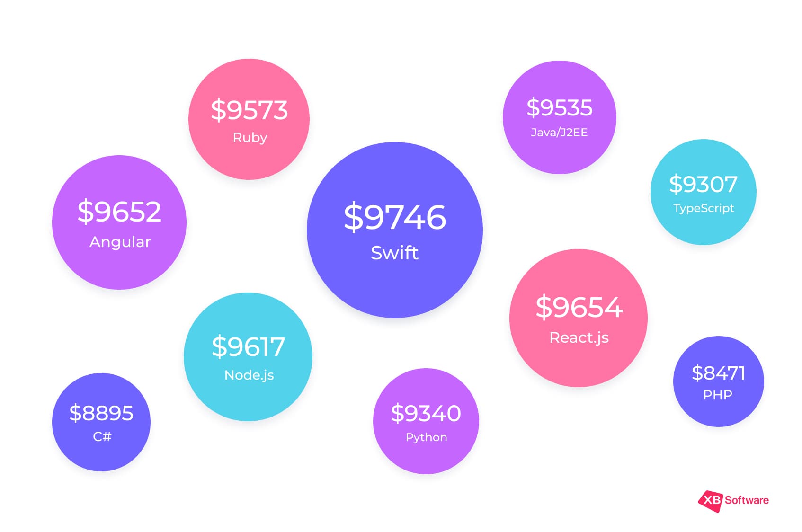Click the cyan Node.js $9617 circle
The width and height of the screenshot is (802, 532).
[248, 357]
